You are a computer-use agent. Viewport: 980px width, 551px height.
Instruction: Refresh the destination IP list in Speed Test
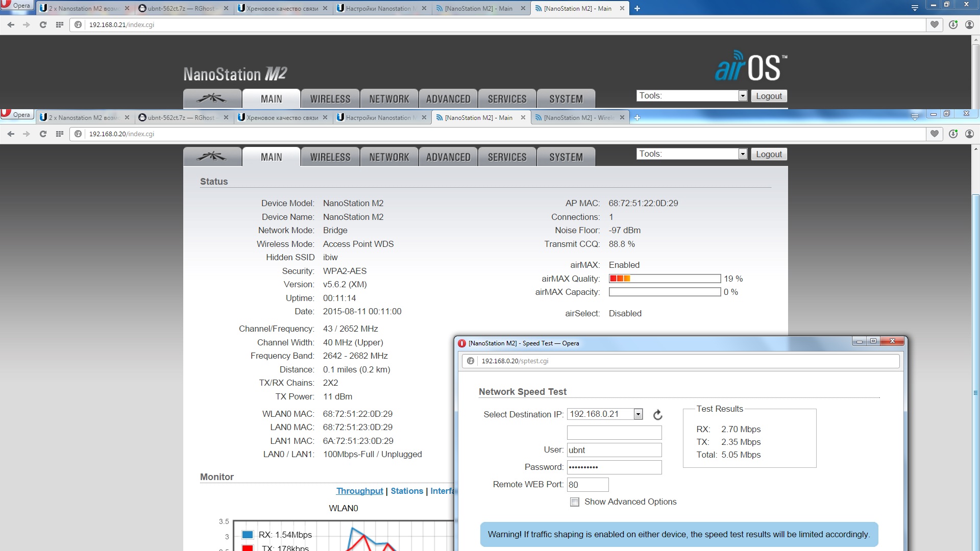point(657,415)
